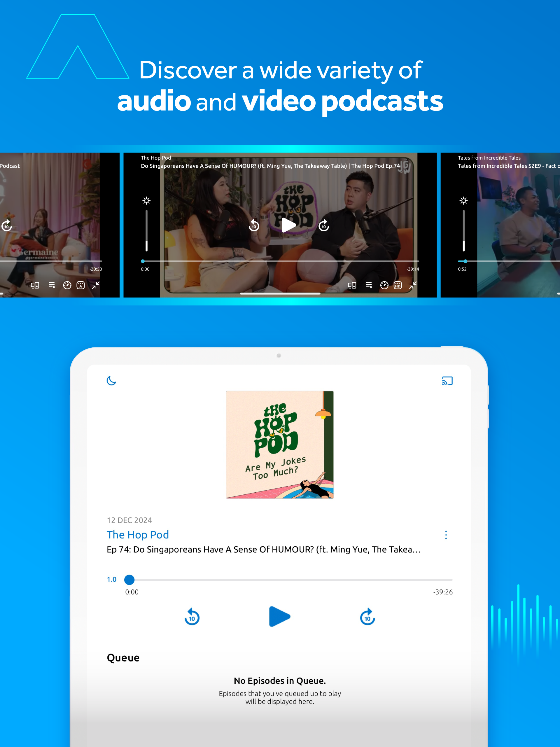
Task: Open the three-dot more options menu
Action: point(446,535)
